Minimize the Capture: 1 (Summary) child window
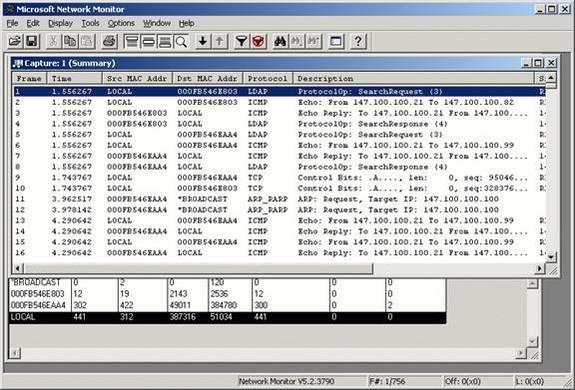This screenshot has height=390, width=575. (526, 63)
